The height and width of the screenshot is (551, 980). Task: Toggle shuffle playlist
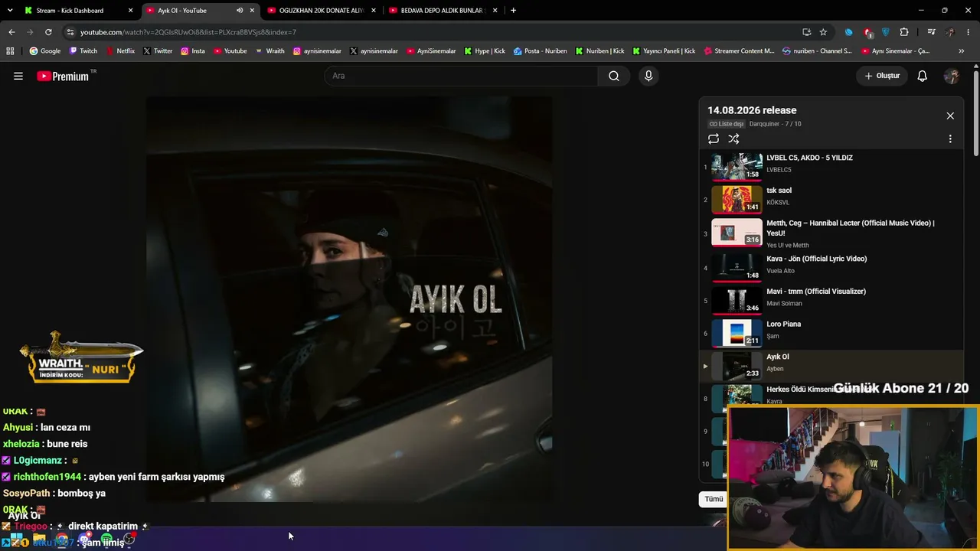733,139
